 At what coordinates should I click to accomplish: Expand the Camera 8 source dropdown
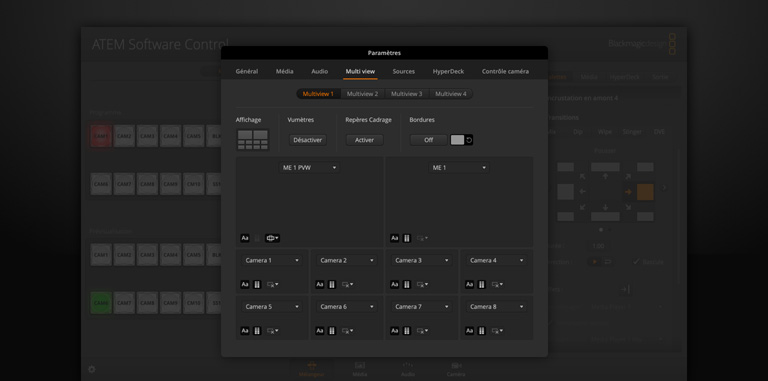pyautogui.click(x=497, y=307)
